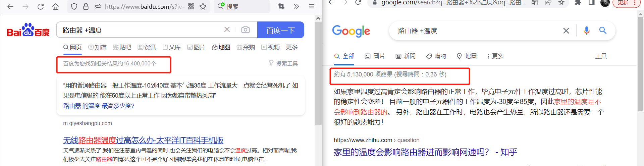Image resolution: width=644 pixels, height=166 pixels.
Task: Expand more Firefox toolbar tools chevron
Action: click(x=296, y=6)
